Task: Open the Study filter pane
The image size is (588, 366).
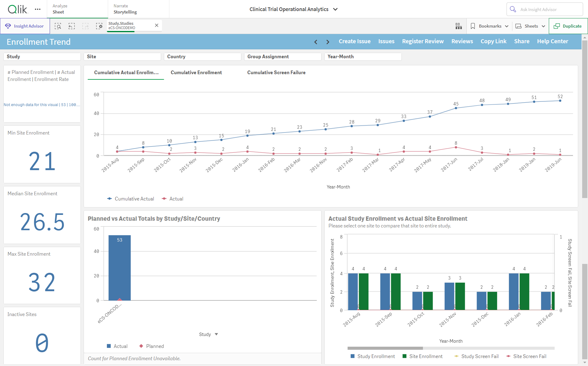Action: point(42,57)
